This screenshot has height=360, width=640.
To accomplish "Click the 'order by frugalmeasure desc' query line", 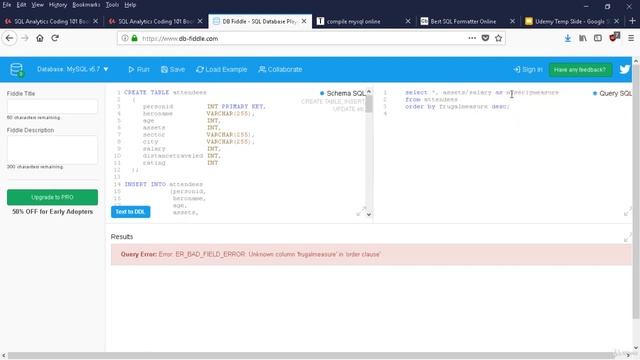I will click(457, 107).
